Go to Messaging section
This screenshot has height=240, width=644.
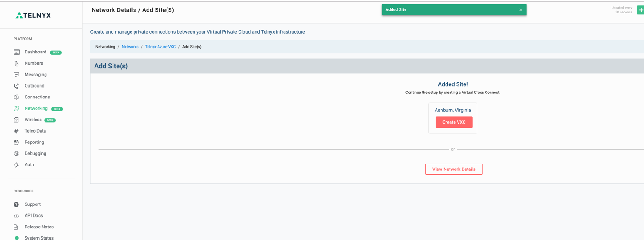36,75
